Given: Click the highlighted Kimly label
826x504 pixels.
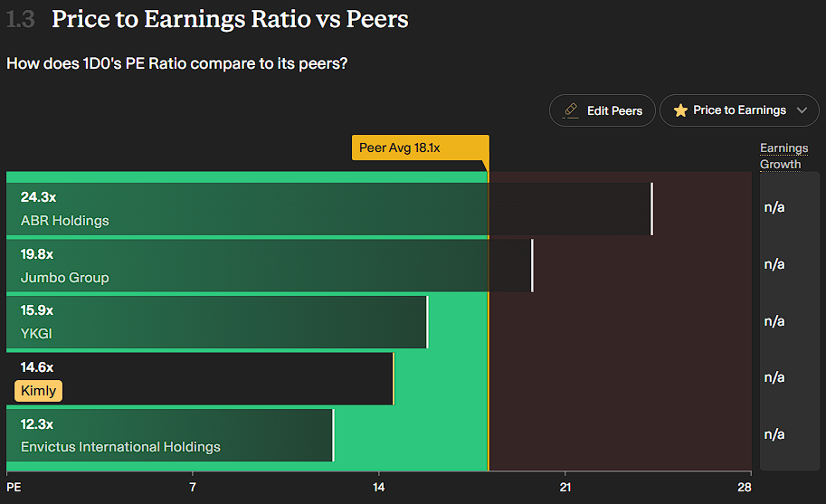Looking at the screenshot, I should (x=38, y=391).
